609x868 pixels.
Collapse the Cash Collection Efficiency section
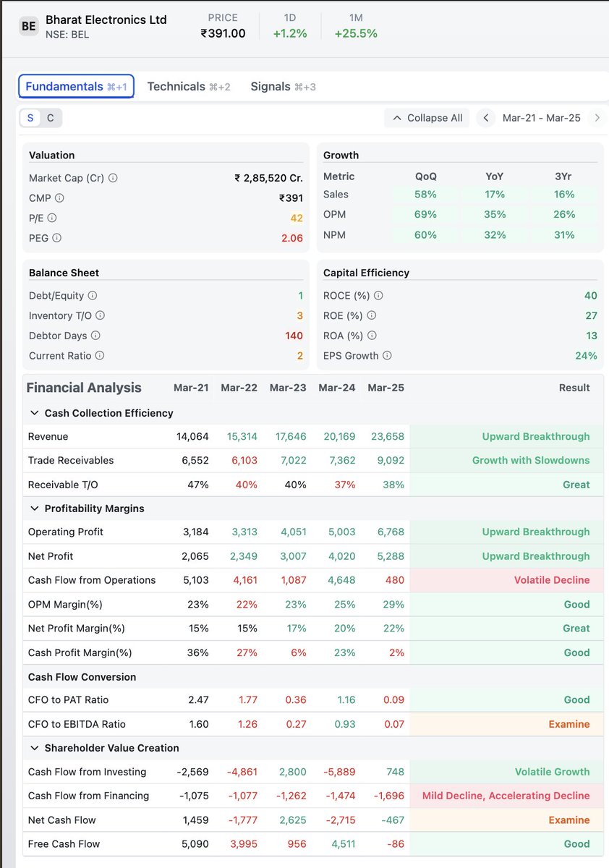coord(34,413)
